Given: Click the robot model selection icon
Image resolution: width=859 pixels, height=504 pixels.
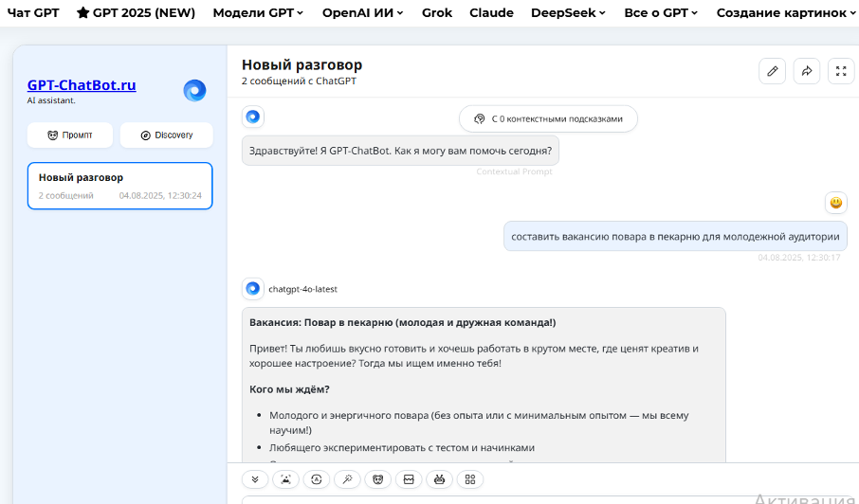Looking at the screenshot, I should (x=439, y=479).
